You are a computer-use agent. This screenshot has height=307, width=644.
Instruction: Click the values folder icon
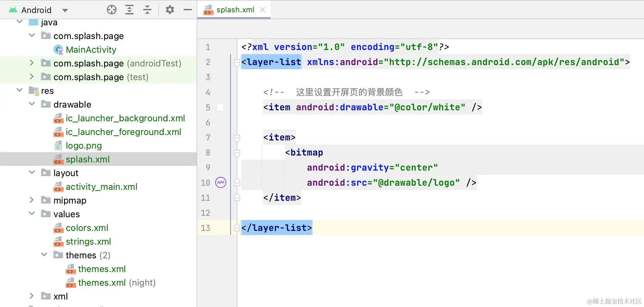coord(46,213)
